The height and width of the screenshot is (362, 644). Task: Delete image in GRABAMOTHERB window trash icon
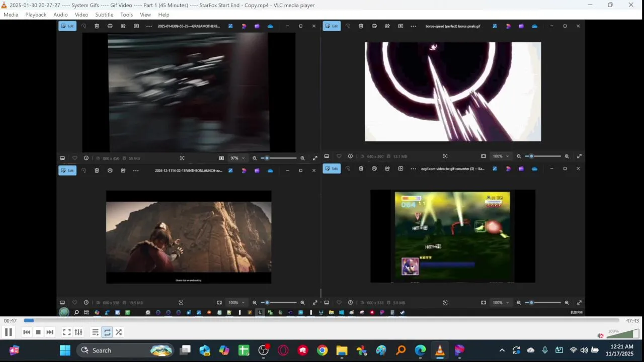point(97,26)
